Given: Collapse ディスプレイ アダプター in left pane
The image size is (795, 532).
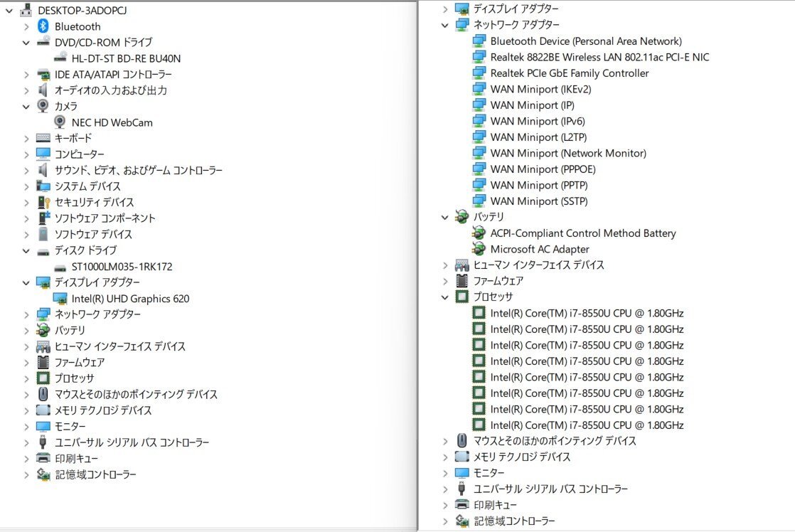Looking at the screenshot, I should tap(26, 282).
